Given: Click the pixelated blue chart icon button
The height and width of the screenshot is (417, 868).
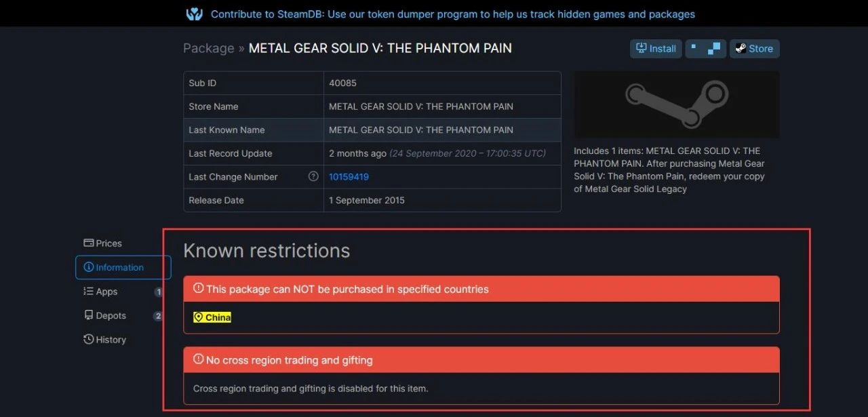Looking at the screenshot, I should pos(705,48).
